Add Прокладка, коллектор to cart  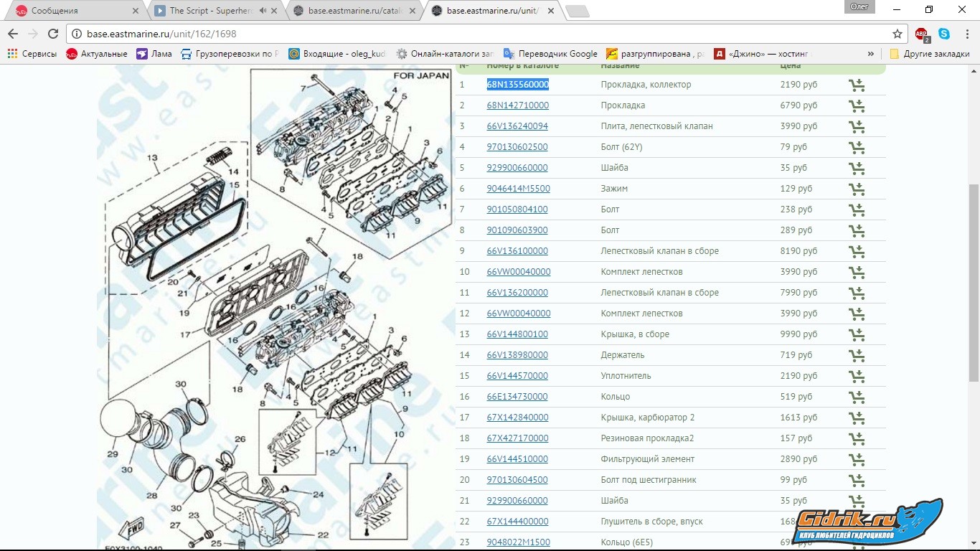[x=856, y=85]
